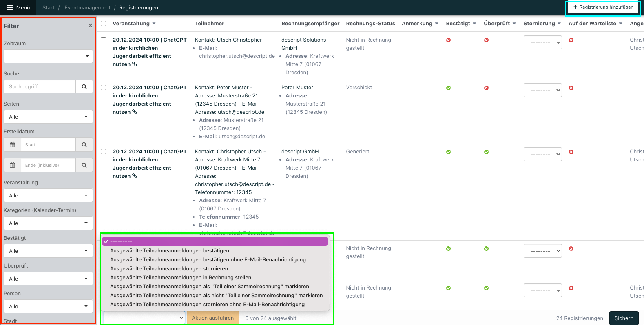Screen dimensions: 644x325
Task: Click red Überprüft icon in first row
Action: (x=486, y=40)
